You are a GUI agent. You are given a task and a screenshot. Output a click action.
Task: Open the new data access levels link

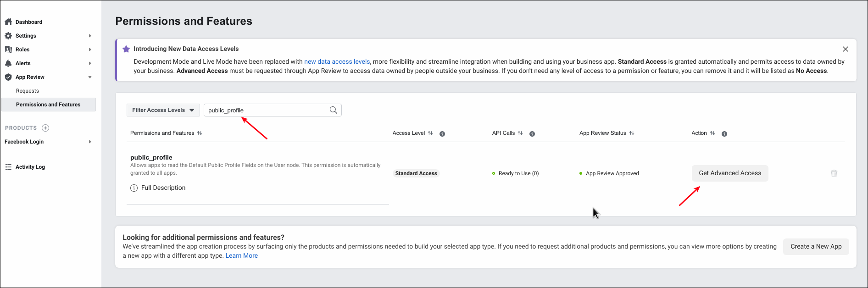pos(337,61)
